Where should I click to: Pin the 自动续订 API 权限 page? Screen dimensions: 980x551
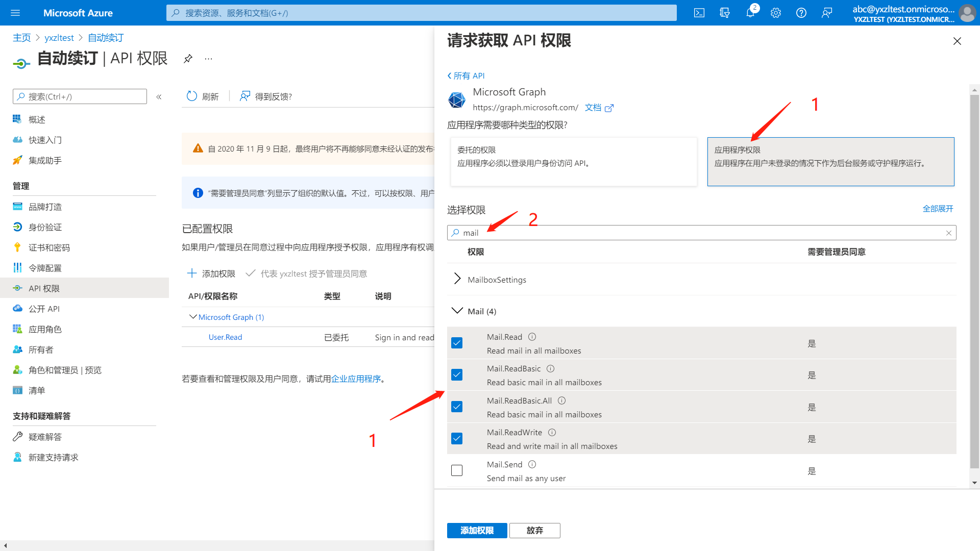(x=188, y=59)
